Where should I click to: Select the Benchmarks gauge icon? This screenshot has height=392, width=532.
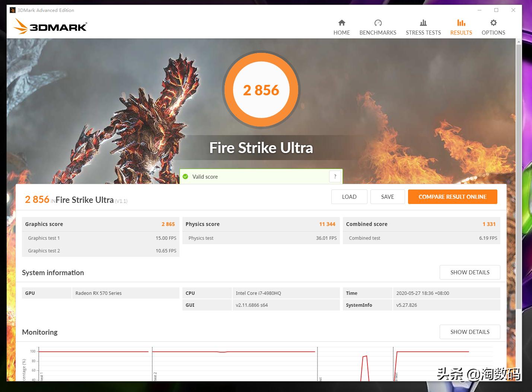[378, 23]
